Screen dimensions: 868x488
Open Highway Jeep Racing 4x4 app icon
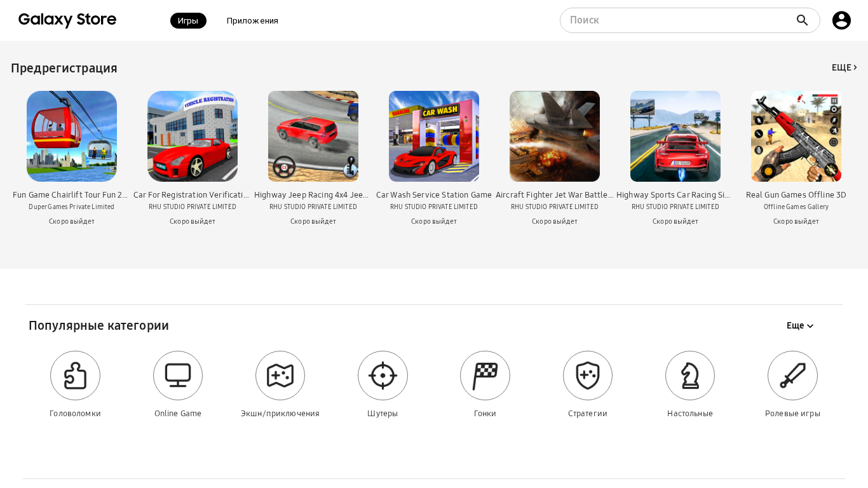point(313,136)
